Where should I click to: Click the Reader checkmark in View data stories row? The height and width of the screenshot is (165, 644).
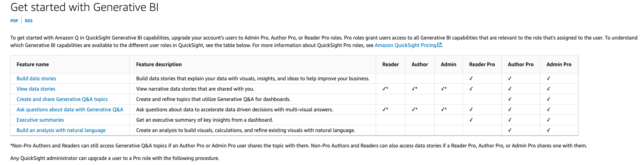385,89
